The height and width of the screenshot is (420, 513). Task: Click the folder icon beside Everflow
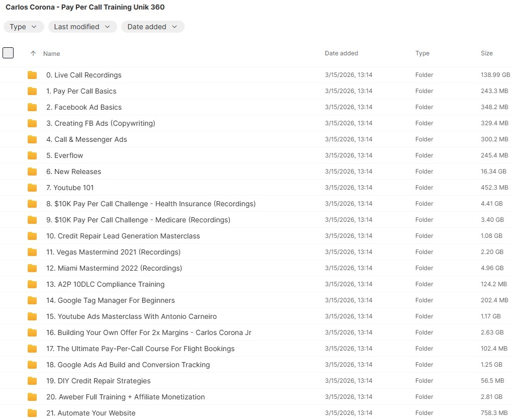(x=32, y=155)
